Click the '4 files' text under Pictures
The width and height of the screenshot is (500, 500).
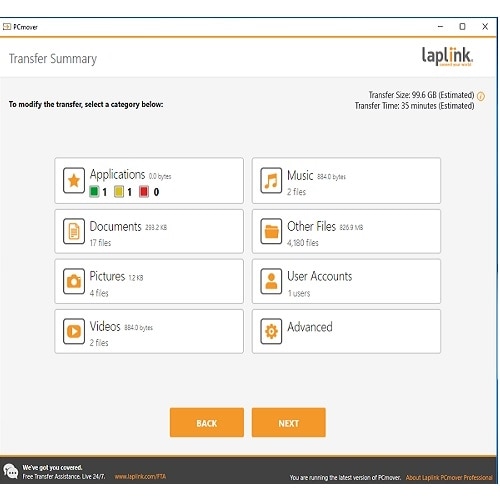click(99, 293)
